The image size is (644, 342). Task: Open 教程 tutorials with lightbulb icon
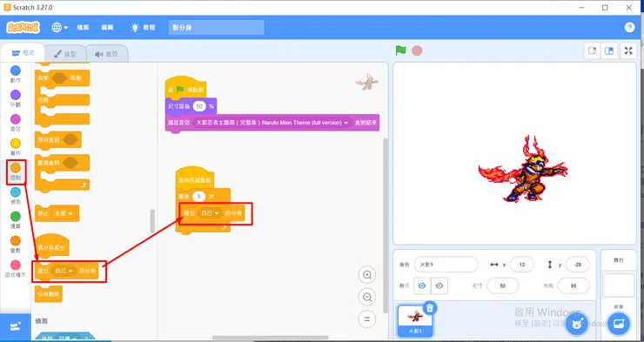(143, 28)
